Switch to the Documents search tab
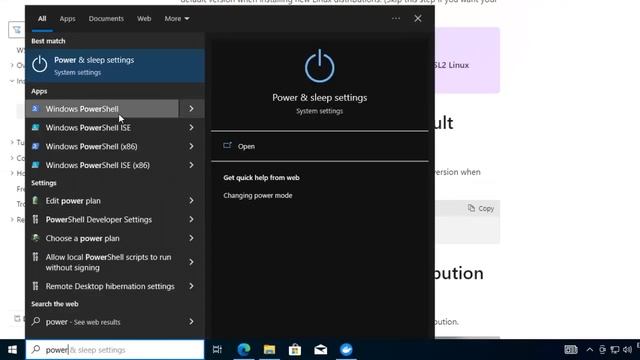Viewport: 640px width, 360px height. point(106,19)
